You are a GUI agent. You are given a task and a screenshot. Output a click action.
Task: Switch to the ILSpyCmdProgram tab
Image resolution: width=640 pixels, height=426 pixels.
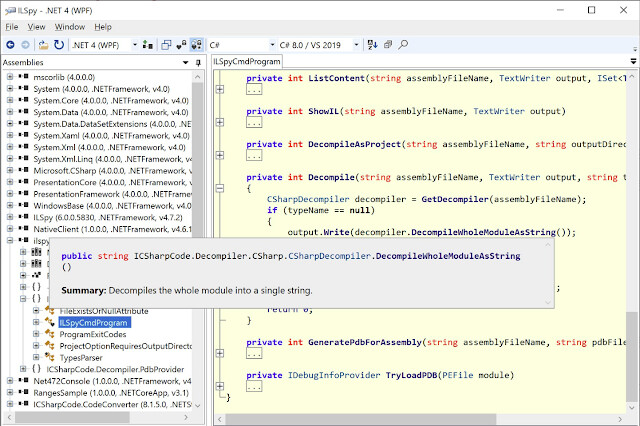(247, 62)
